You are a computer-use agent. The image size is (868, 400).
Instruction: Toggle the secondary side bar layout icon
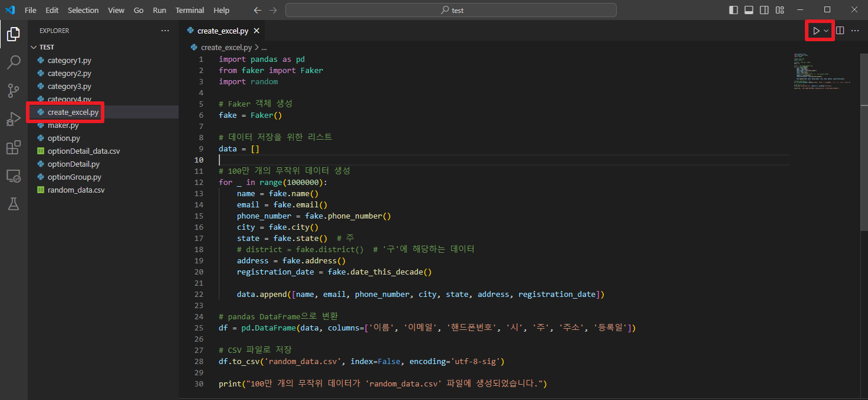(x=764, y=10)
